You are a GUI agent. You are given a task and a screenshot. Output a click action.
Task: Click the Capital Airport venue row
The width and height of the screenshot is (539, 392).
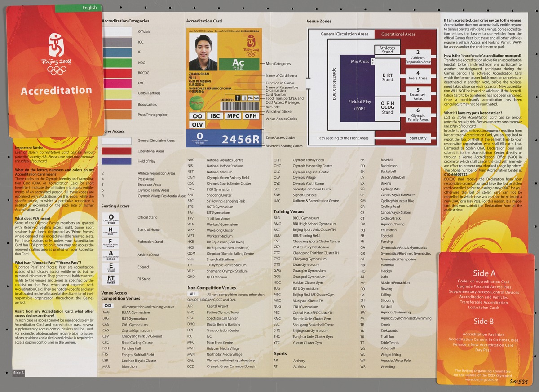point(208,306)
